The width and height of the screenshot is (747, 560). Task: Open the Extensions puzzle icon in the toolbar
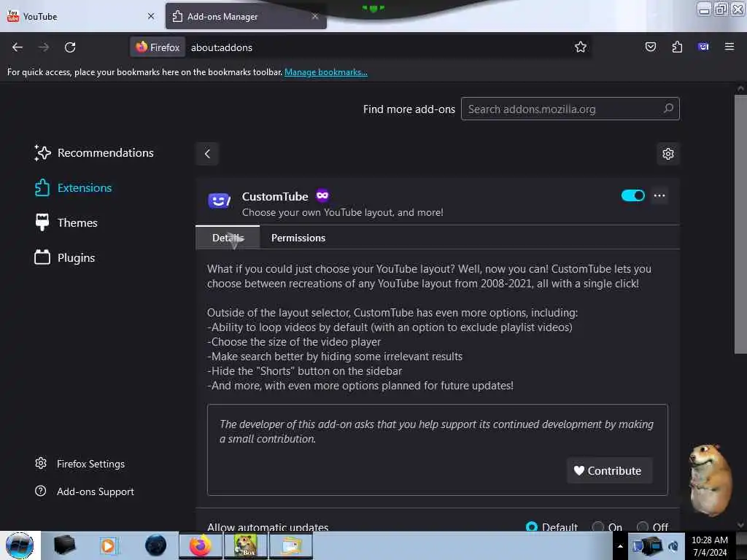(x=677, y=47)
